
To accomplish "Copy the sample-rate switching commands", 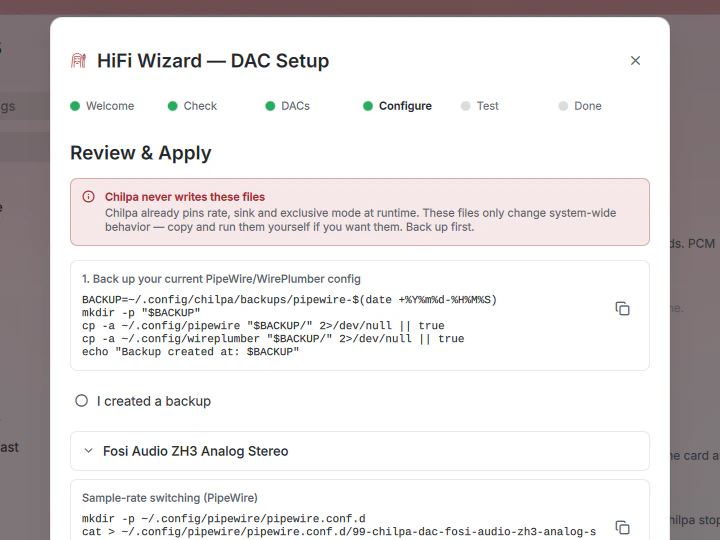I will click(x=622, y=527).
